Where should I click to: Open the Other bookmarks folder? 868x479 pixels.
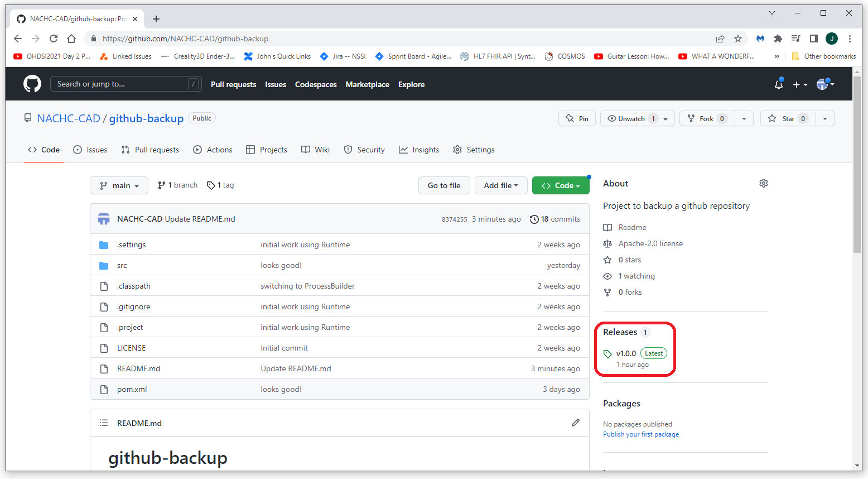(823, 56)
